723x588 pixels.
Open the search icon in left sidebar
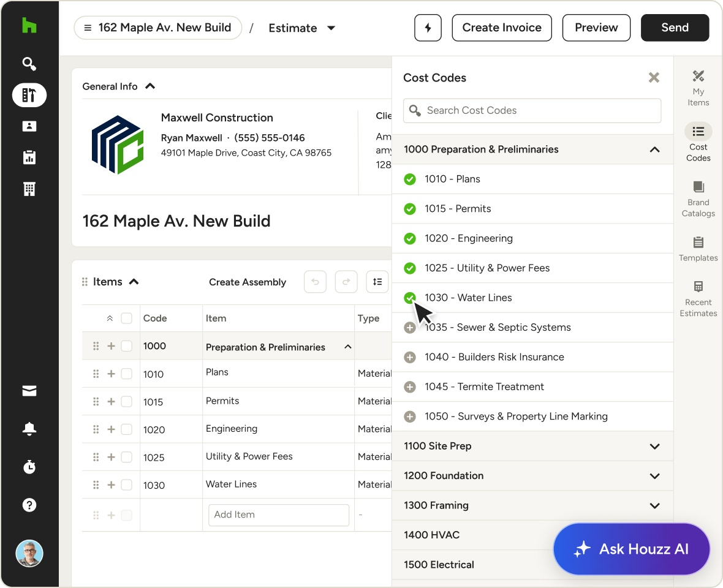(x=29, y=64)
